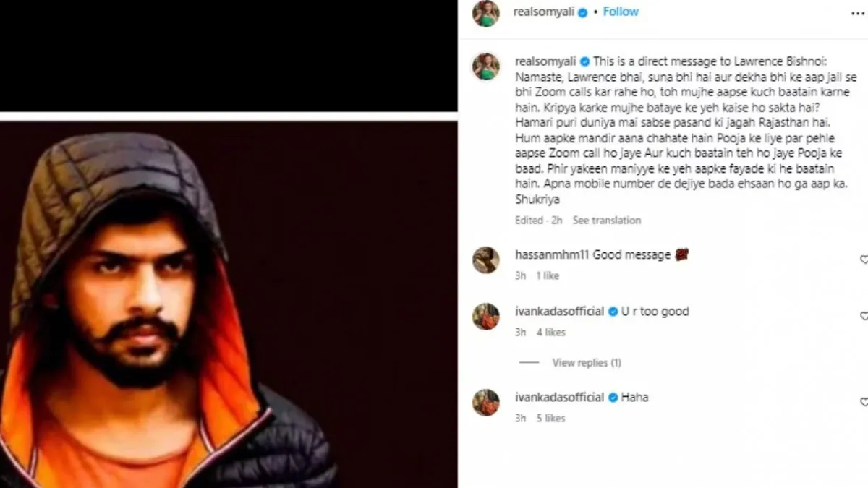Like the 'Haha' comment with heart
This screenshot has height=488, width=868.
click(864, 401)
